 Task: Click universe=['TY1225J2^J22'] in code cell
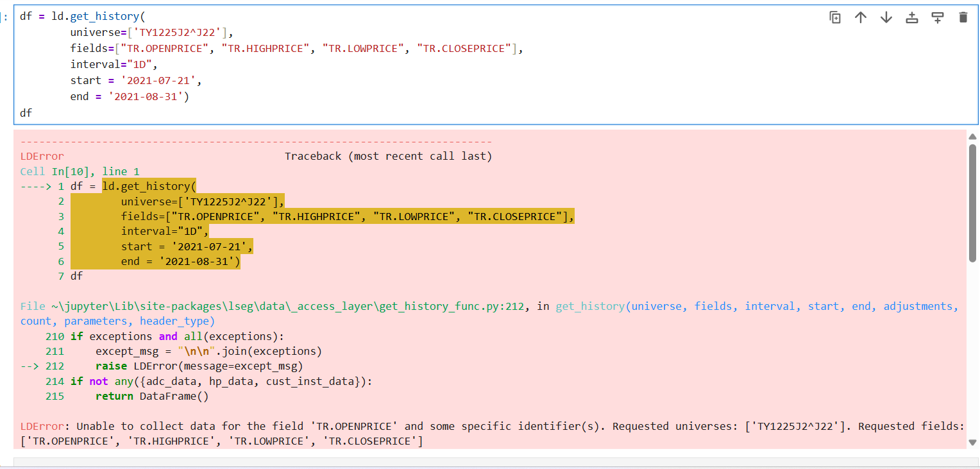click(152, 33)
